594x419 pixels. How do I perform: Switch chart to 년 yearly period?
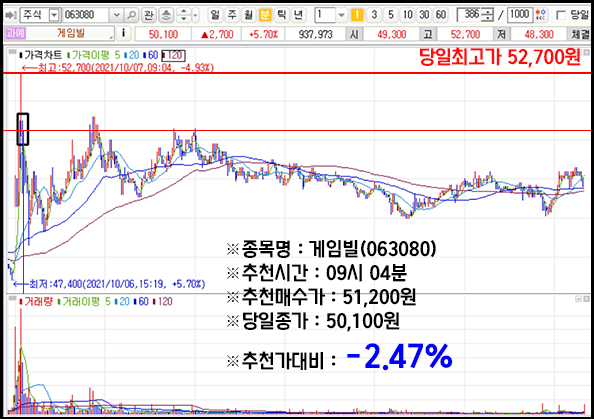coord(299,15)
